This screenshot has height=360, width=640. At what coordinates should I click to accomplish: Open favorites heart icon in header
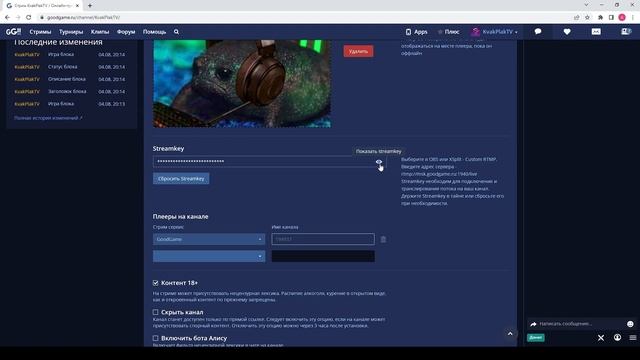pos(567,31)
